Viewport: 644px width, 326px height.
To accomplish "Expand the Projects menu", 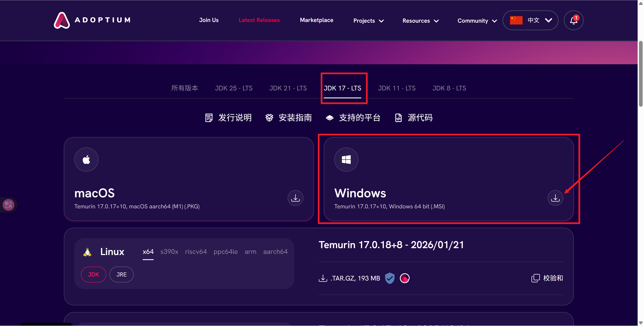I will click(368, 20).
